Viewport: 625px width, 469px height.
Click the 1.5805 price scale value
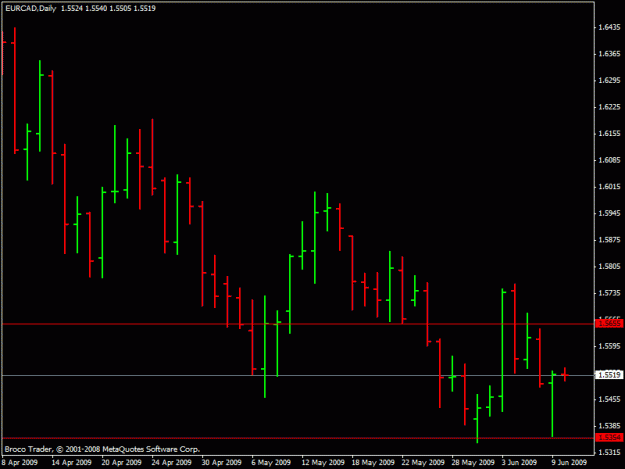609,266
